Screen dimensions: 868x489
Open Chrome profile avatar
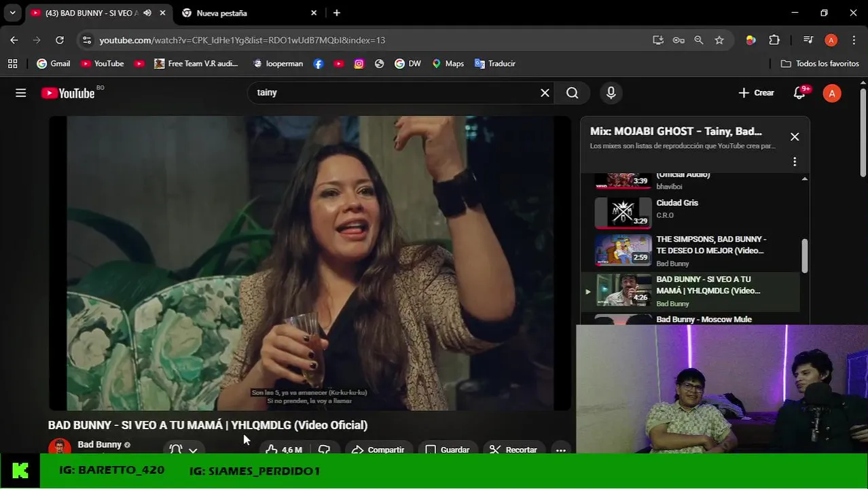(831, 40)
